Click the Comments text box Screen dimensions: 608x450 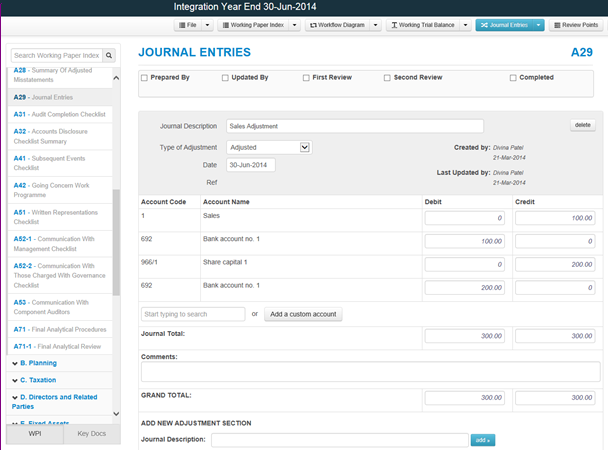coord(371,371)
